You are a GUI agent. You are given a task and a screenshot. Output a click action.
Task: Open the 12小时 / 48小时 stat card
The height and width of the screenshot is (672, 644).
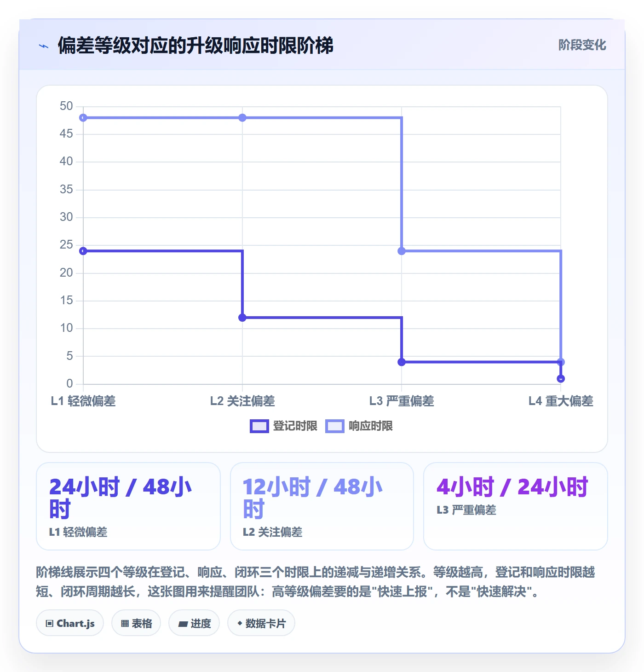pyautogui.click(x=322, y=506)
